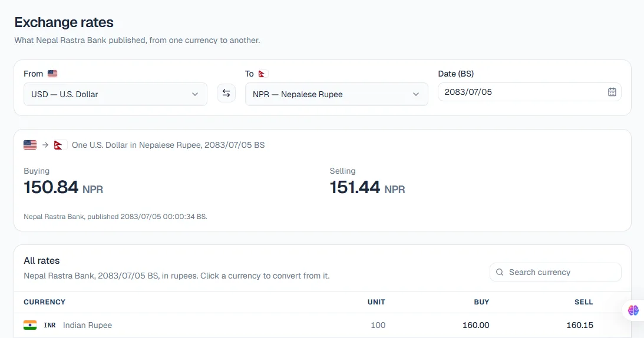Focus the Date (BS) field 2083/07/05

530,92
